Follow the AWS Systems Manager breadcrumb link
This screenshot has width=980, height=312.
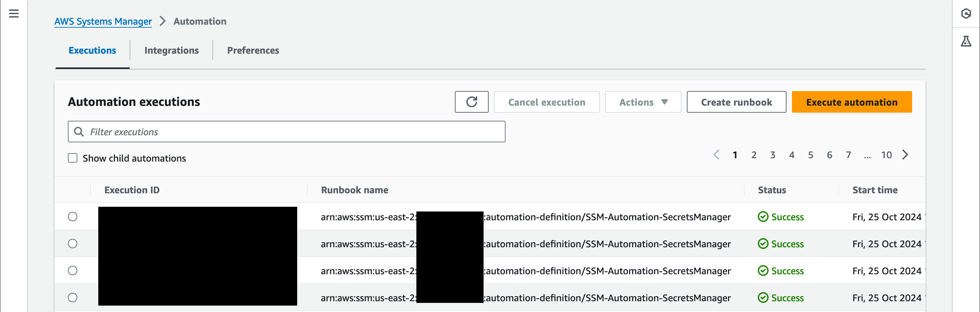(103, 21)
